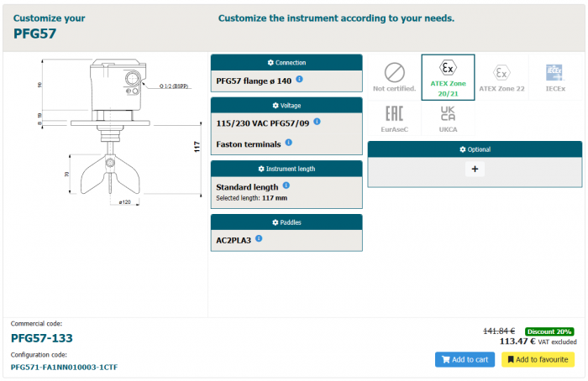Click the configuration code PFG571-FA1NN010003-1CTF
The image size is (588, 381).
(66, 367)
